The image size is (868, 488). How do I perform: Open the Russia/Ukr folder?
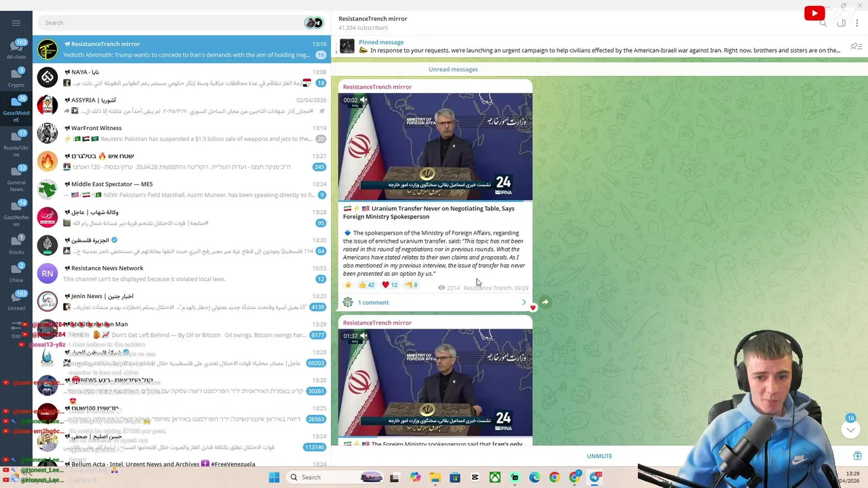16,143
